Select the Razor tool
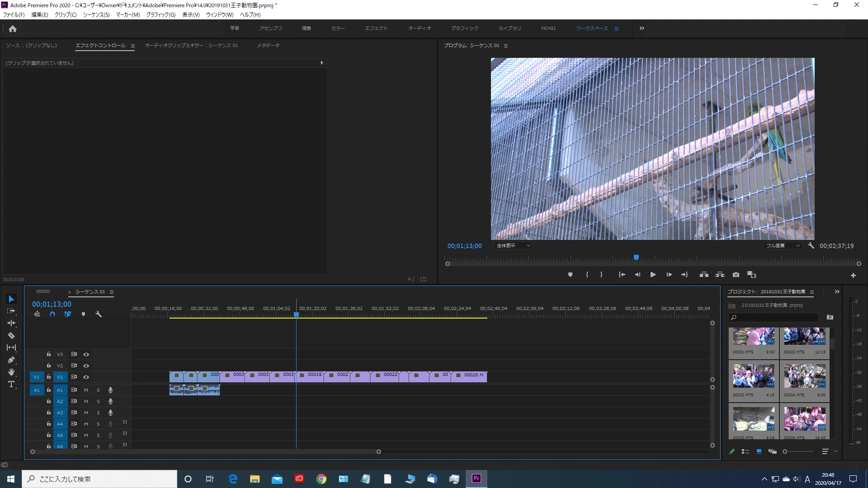Image resolution: width=868 pixels, height=488 pixels. pyautogui.click(x=11, y=336)
